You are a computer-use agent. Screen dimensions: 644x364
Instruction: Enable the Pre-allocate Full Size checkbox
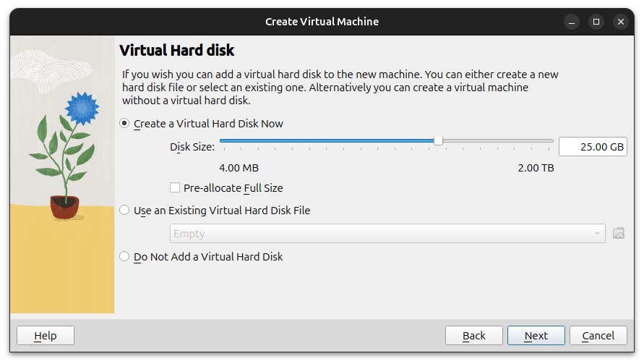click(x=175, y=188)
